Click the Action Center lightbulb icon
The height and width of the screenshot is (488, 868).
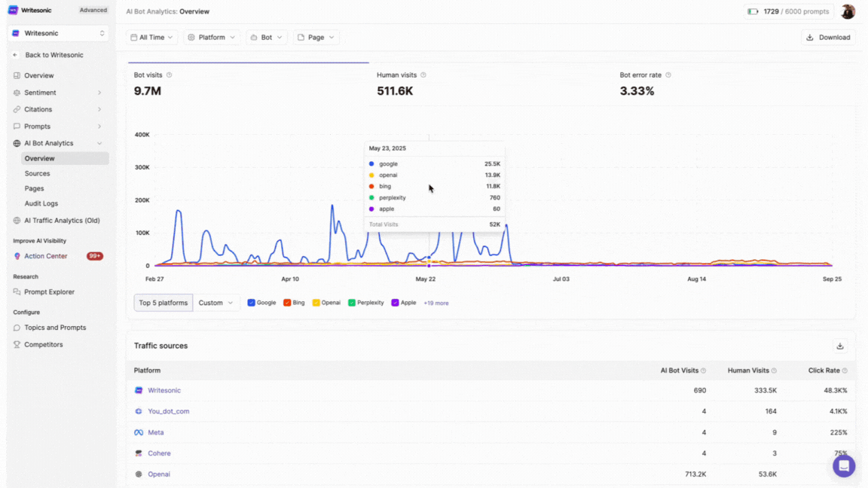[x=17, y=256]
